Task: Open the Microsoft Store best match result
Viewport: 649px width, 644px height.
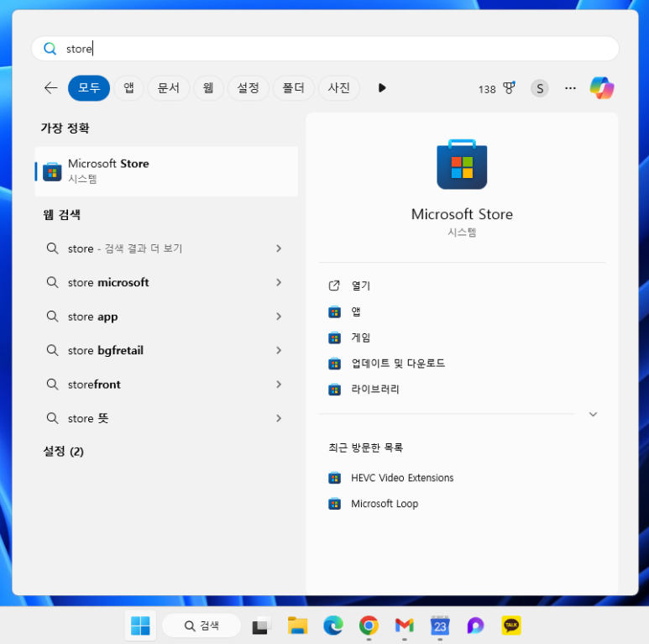Action: 166,171
